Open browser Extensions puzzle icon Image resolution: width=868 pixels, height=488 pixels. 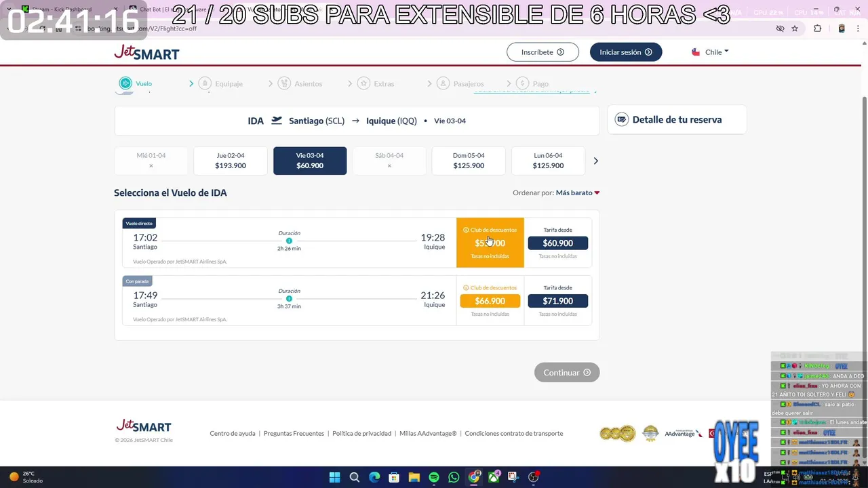tap(817, 28)
